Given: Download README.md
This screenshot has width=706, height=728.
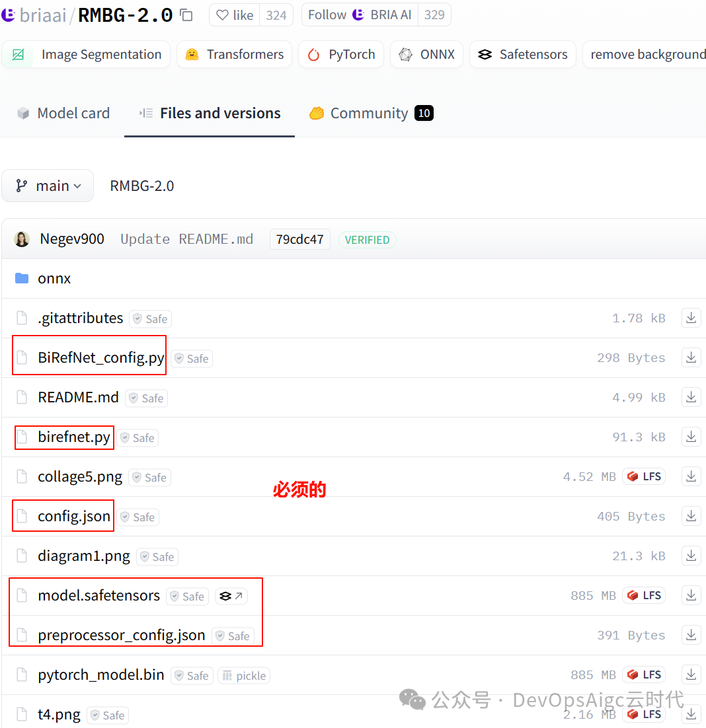Looking at the screenshot, I should click(691, 397).
